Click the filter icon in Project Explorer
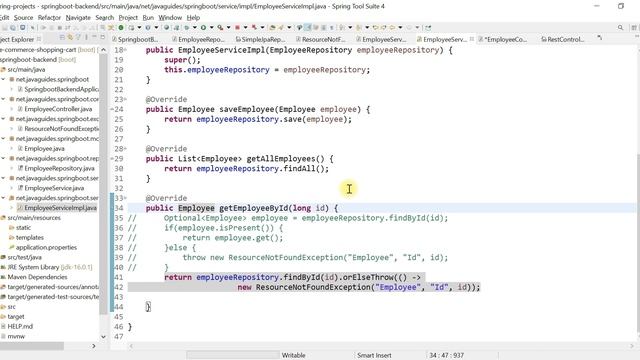 tap(78, 38)
